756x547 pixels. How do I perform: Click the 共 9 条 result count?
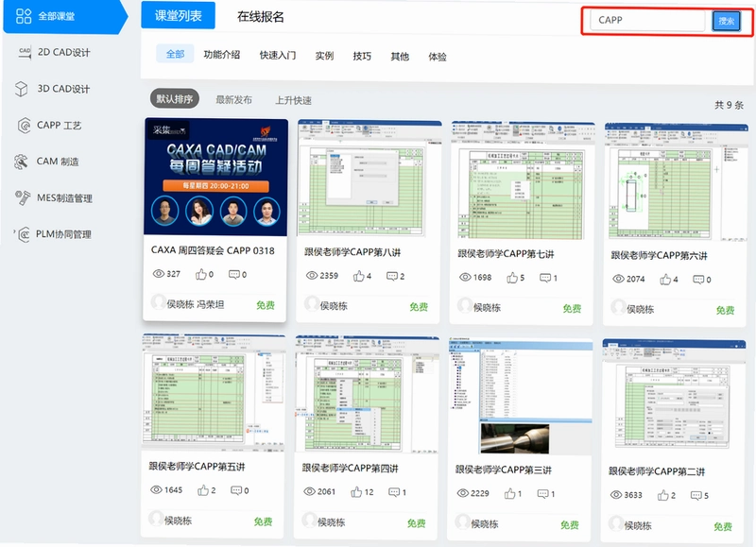click(729, 105)
